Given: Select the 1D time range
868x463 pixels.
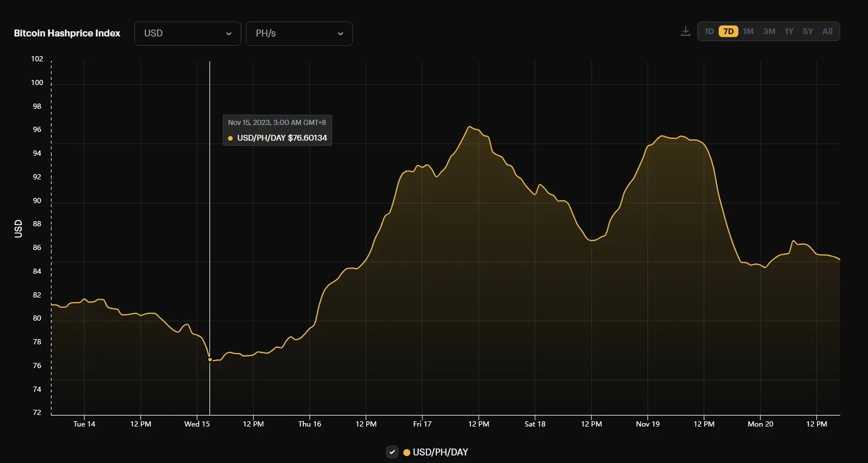Looking at the screenshot, I should [x=709, y=31].
